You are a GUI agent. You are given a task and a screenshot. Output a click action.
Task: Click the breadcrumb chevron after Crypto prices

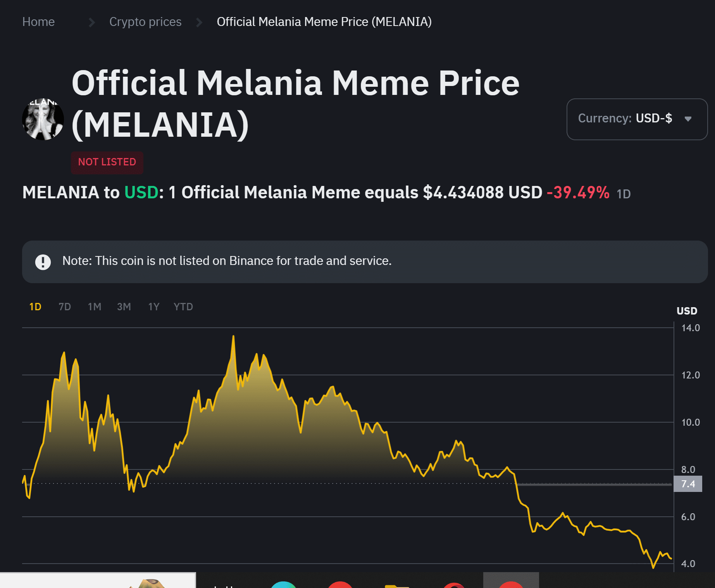[x=199, y=22]
